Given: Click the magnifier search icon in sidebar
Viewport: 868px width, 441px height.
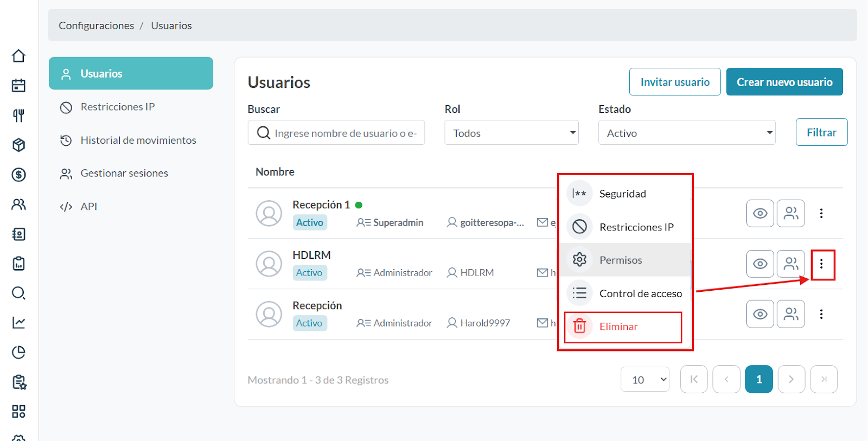Looking at the screenshot, I should [19, 293].
